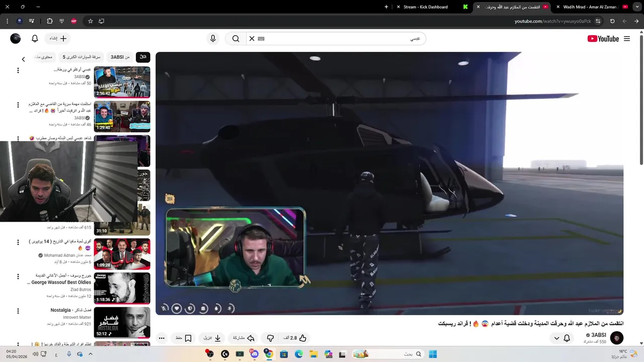
Task: Open the create (إنشاء) button
Action: click(x=58, y=39)
